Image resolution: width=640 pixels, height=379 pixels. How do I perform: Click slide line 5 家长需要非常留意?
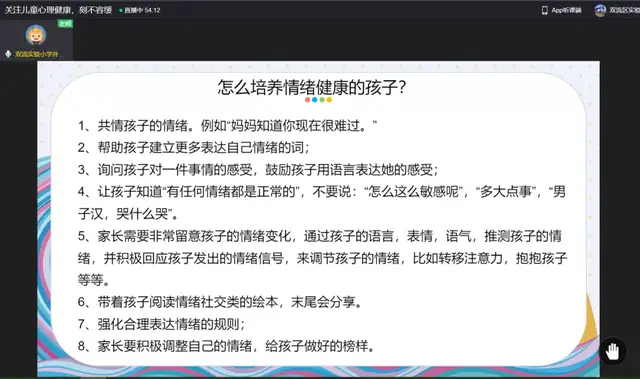click(320, 236)
